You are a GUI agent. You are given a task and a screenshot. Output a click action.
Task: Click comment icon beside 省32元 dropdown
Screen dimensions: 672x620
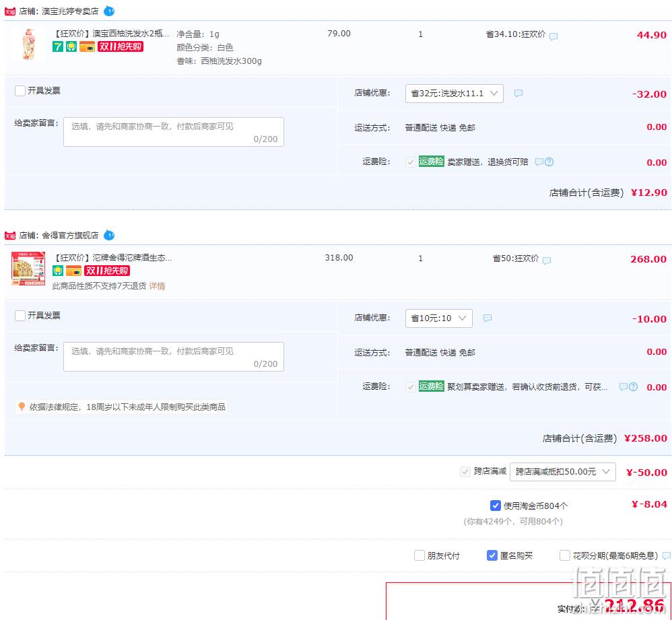[518, 93]
